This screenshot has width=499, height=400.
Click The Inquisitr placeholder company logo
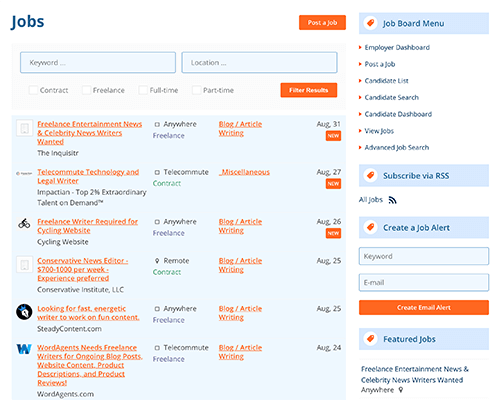[24, 128]
